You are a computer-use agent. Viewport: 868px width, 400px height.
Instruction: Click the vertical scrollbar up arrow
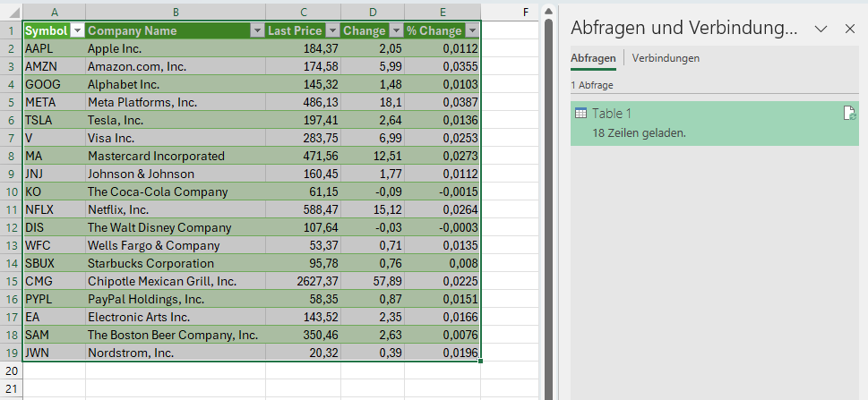[548, 11]
